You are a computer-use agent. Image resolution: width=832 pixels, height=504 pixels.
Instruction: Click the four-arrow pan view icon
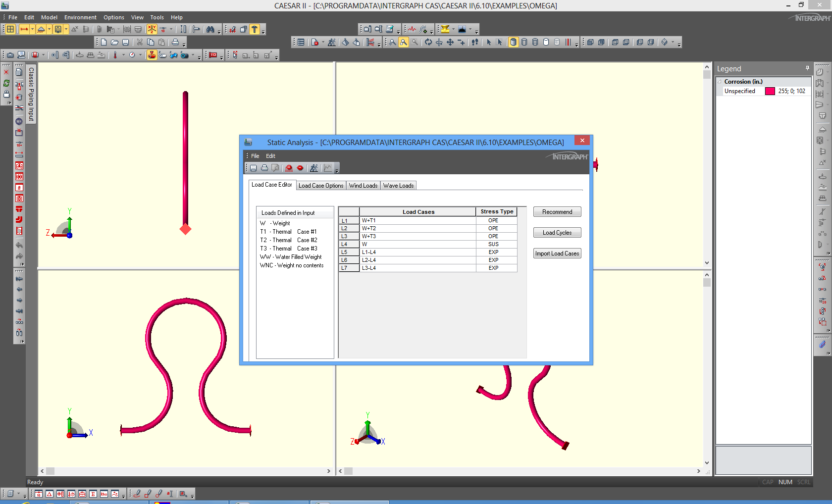(x=450, y=42)
